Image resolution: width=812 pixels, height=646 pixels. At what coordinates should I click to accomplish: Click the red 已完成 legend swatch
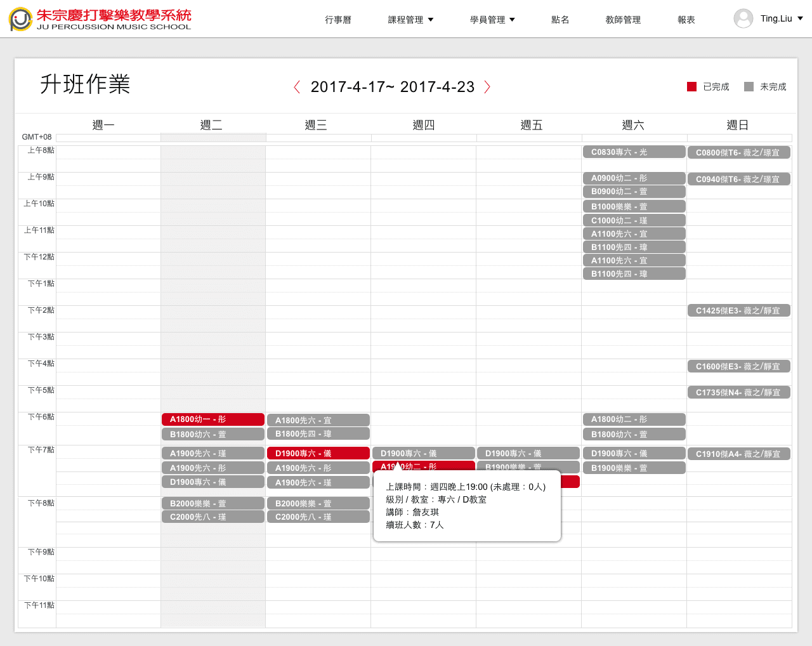(691, 86)
